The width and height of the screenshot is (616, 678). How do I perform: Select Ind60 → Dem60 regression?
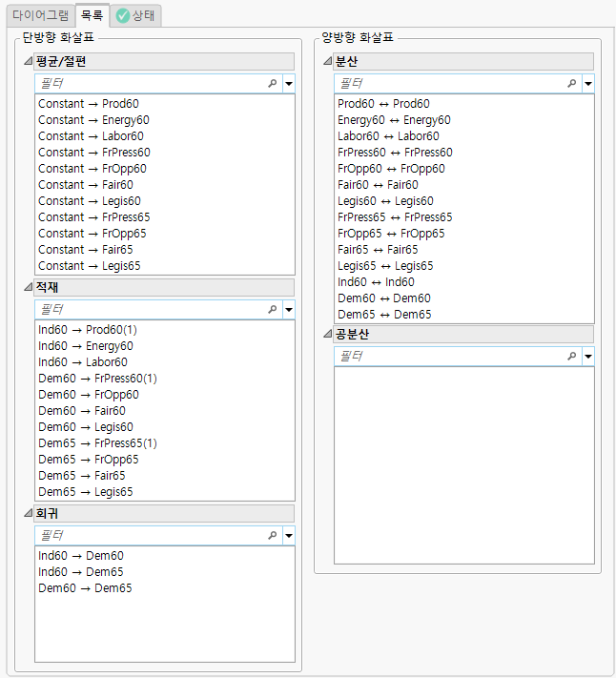(x=165, y=556)
